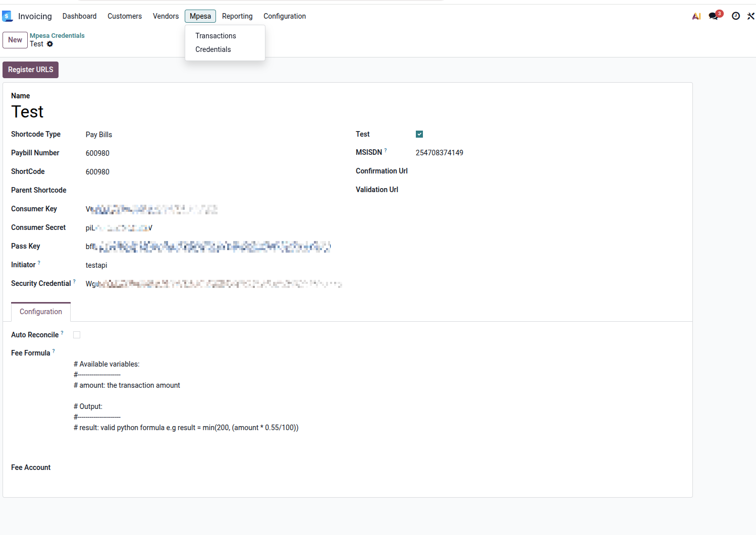Select Credentials from the Mpesa dropdown
The width and height of the screenshot is (756, 535).
(x=225, y=49)
